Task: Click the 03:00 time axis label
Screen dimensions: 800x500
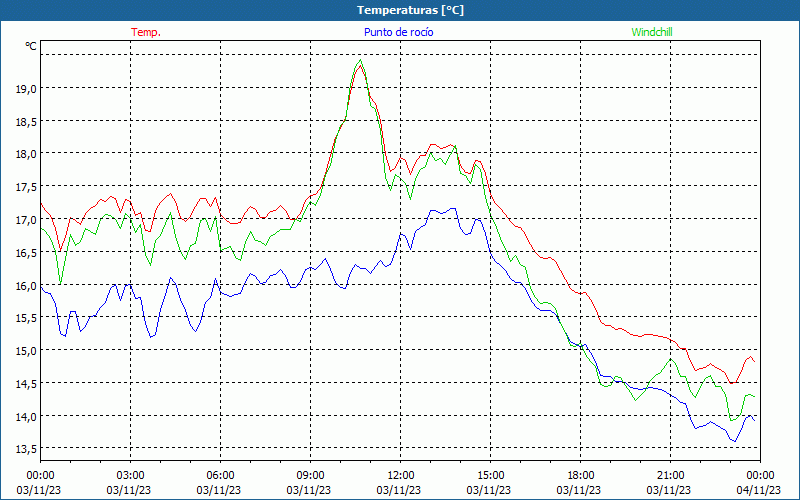Action: (x=130, y=476)
